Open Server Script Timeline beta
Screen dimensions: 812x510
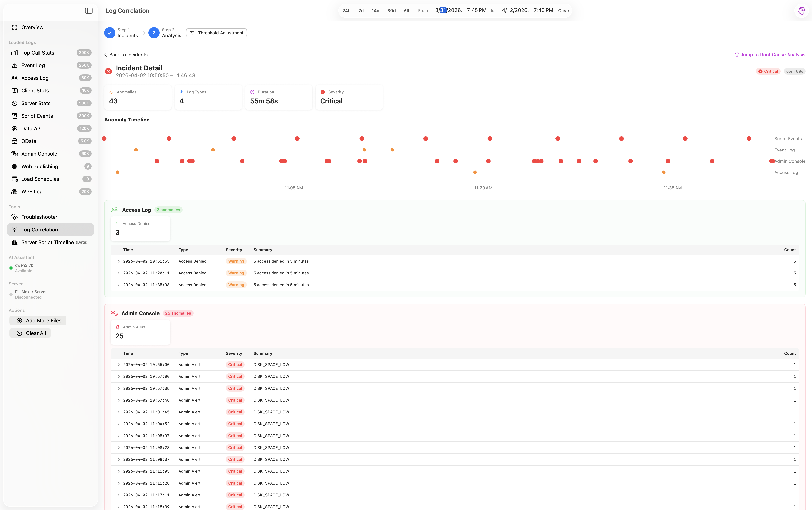coord(48,242)
